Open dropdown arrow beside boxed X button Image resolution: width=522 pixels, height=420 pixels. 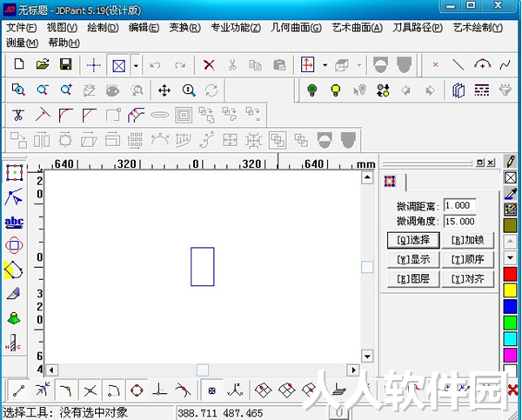pos(136,65)
